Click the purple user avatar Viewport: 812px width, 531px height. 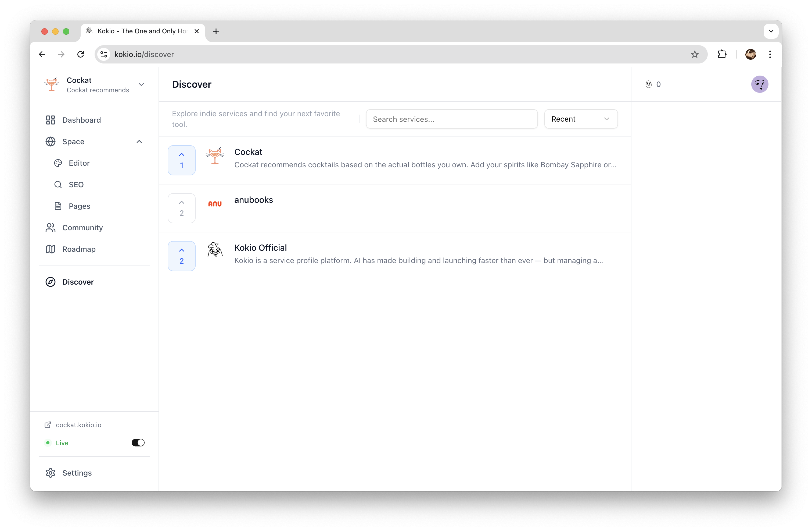click(x=759, y=84)
